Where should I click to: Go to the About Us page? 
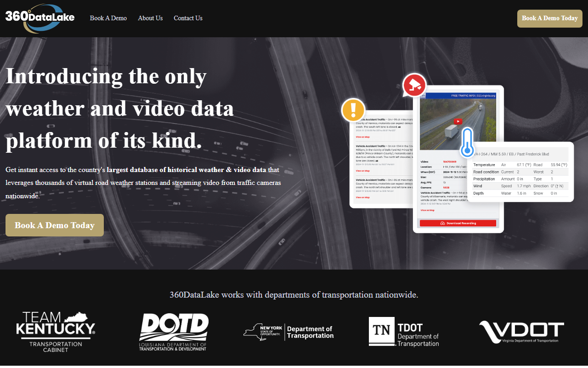pos(150,18)
